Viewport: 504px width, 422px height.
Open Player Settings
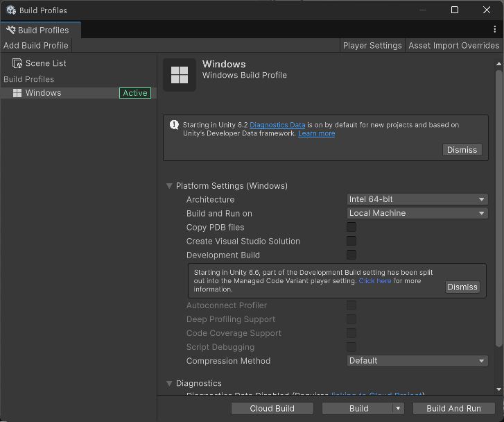pos(372,45)
